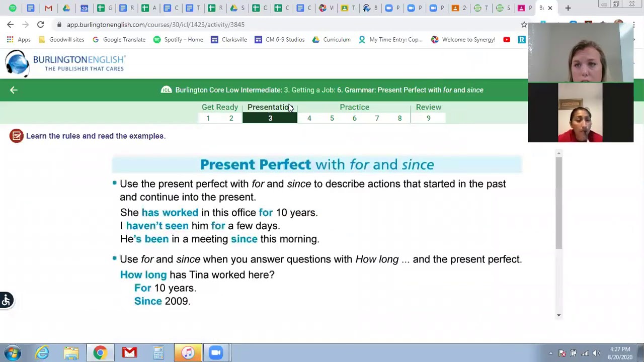Image resolution: width=644 pixels, height=362 pixels.
Task: Open Practice step 8
Action: pyautogui.click(x=399, y=118)
